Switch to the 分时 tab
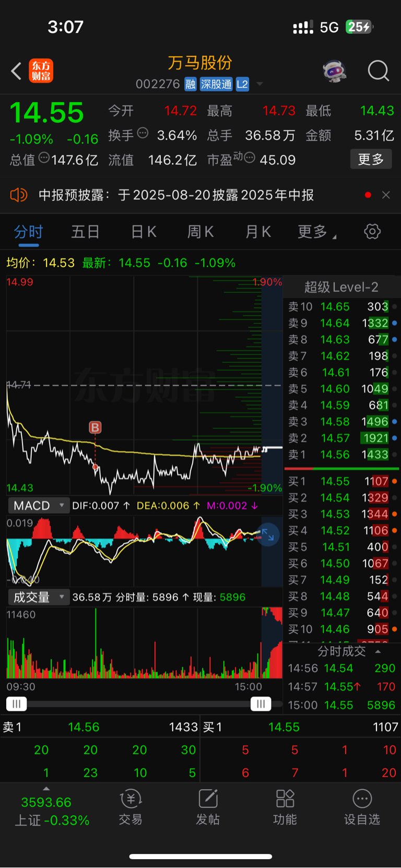The height and width of the screenshot is (868, 401). tap(28, 232)
